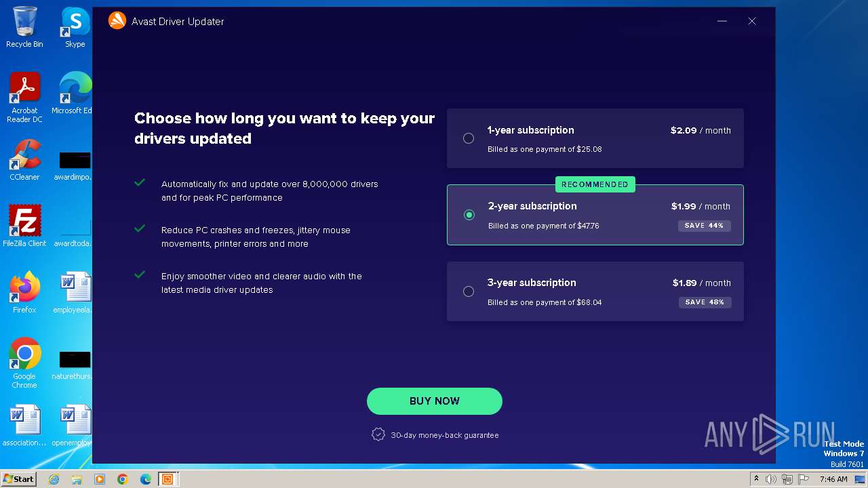Launch Chrome from the taskbar
This screenshot has height=488, width=868.
tap(123, 479)
